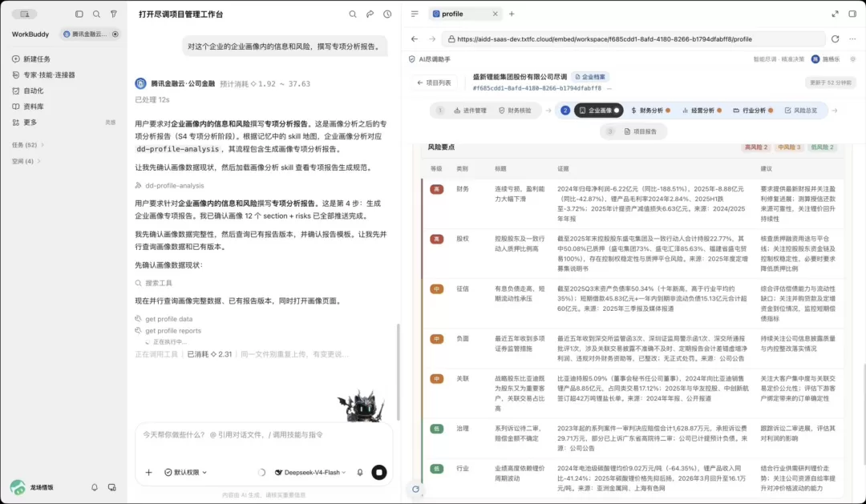Filter risks by 中风险 3 tag
This screenshot has width=866, height=504.
(x=789, y=147)
